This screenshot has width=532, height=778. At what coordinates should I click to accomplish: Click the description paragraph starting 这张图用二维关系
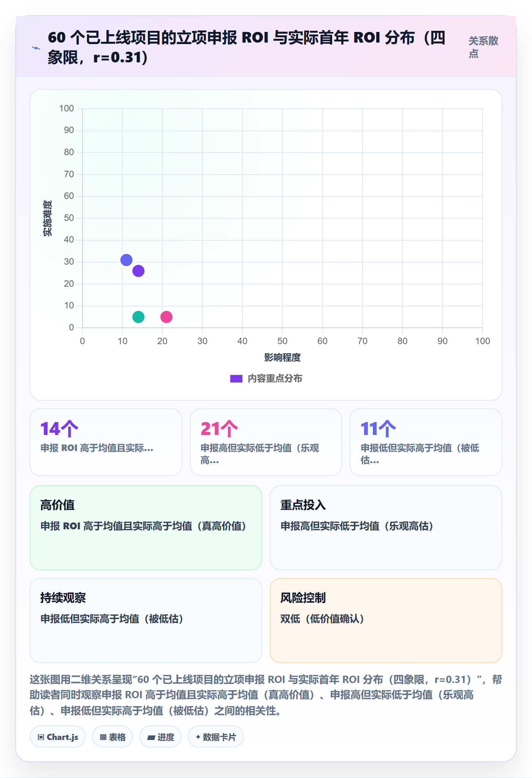(266, 695)
